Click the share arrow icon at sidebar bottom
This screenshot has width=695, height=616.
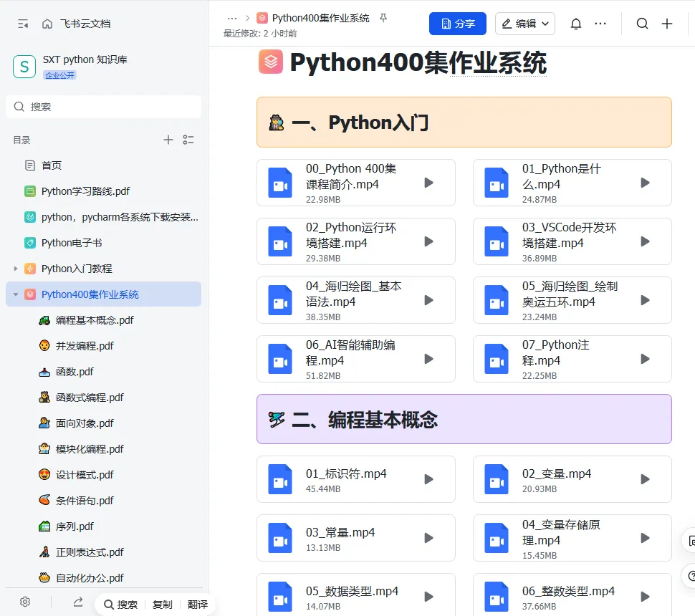pos(78,602)
